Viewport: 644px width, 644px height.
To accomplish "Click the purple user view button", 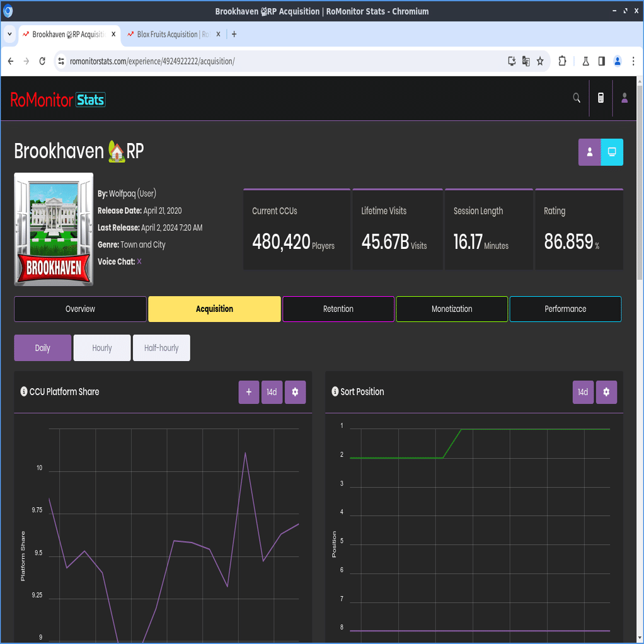I will tap(589, 152).
